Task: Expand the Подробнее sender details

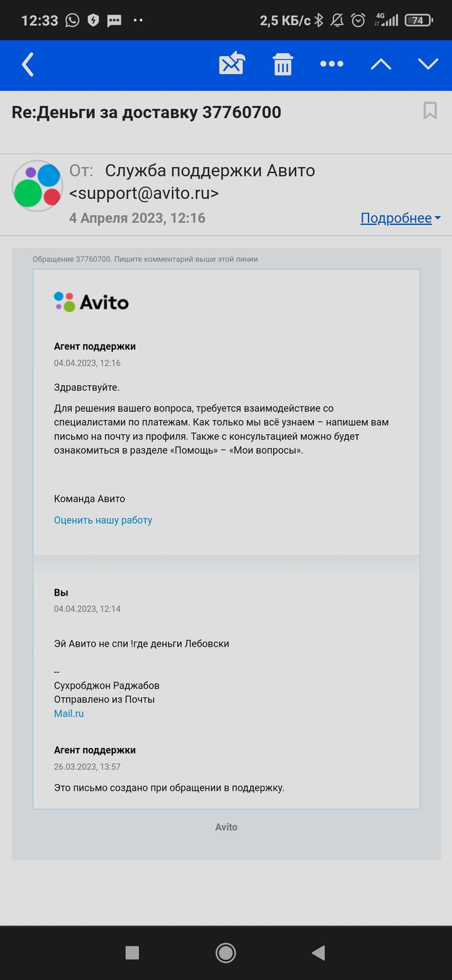Action: coord(400,218)
